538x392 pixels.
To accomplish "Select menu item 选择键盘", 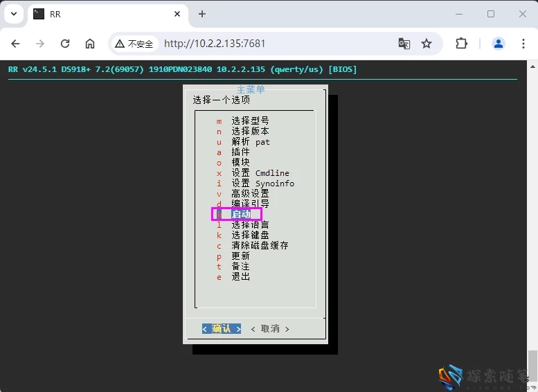I will pyautogui.click(x=242, y=235).
